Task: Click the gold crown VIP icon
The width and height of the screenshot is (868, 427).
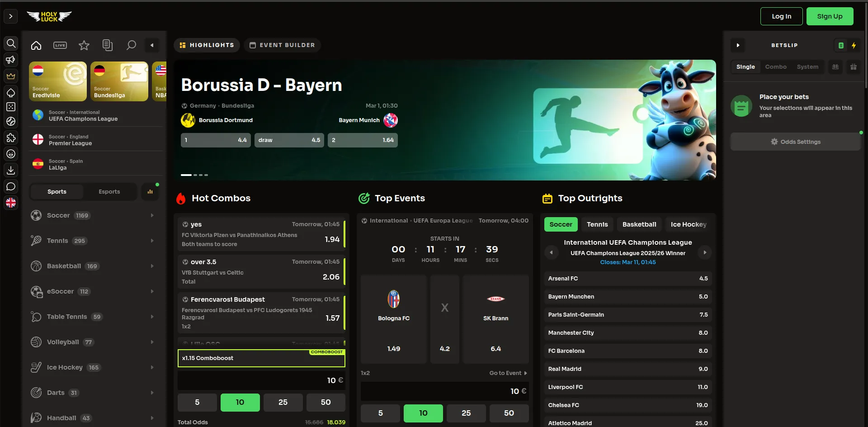Action: click(11, 76)
